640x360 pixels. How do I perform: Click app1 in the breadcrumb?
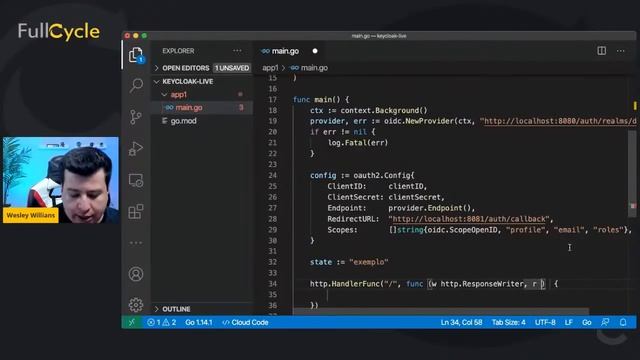click(270, 68)
